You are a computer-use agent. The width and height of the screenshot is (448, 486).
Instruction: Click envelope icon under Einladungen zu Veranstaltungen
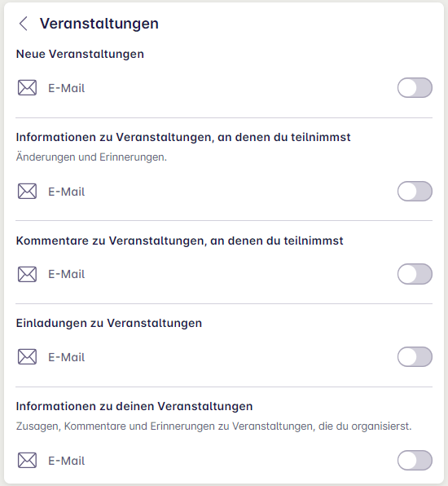(27, 356)
